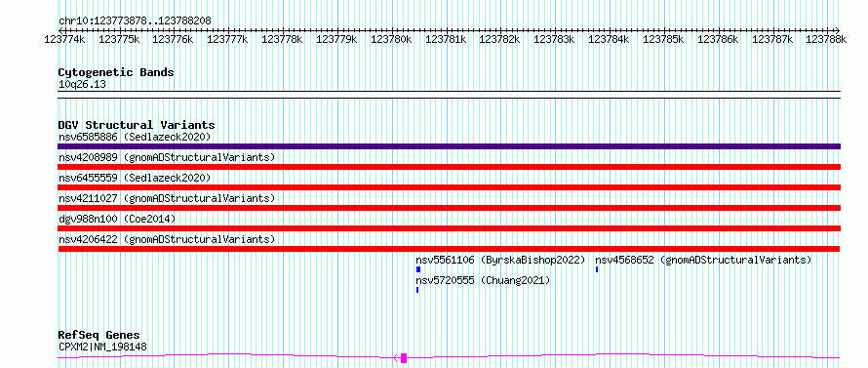Image resolution: width=868 pixels, height=368 pixels.
Task: Click the 123782k ruler label
Action: 500,39
